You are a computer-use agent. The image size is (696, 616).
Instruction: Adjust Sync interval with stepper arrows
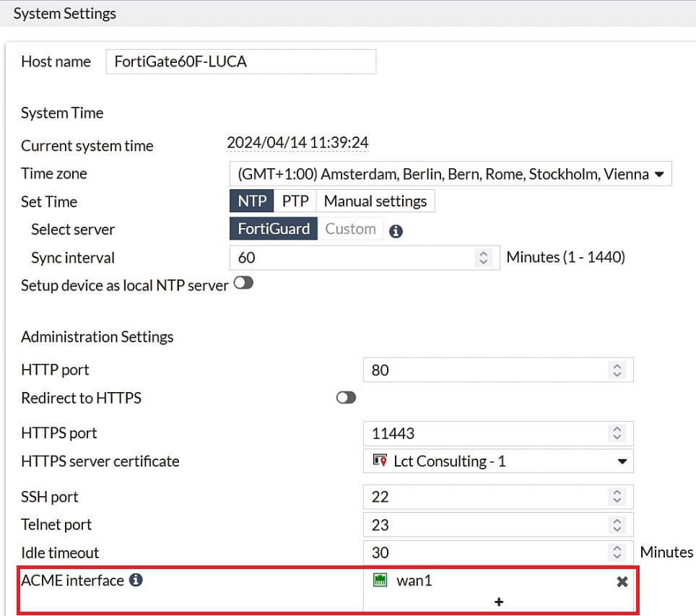[x=484, y=258]
